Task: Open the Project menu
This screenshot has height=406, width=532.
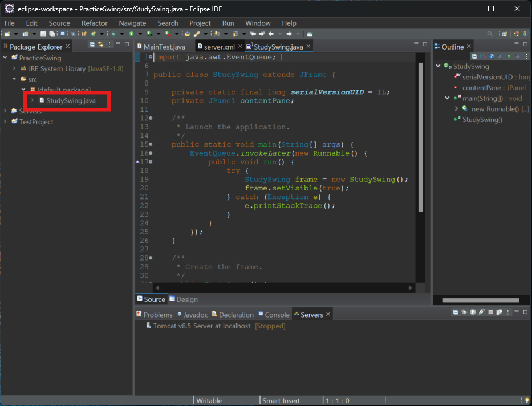Action: point(200,23)
